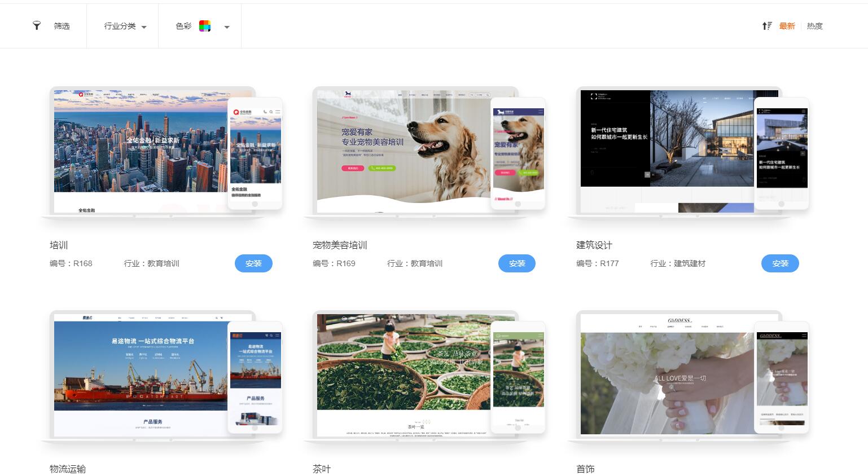This screenshot has width=868, height=476.
Task: Switch sorting to 热度
Action: 814,26
